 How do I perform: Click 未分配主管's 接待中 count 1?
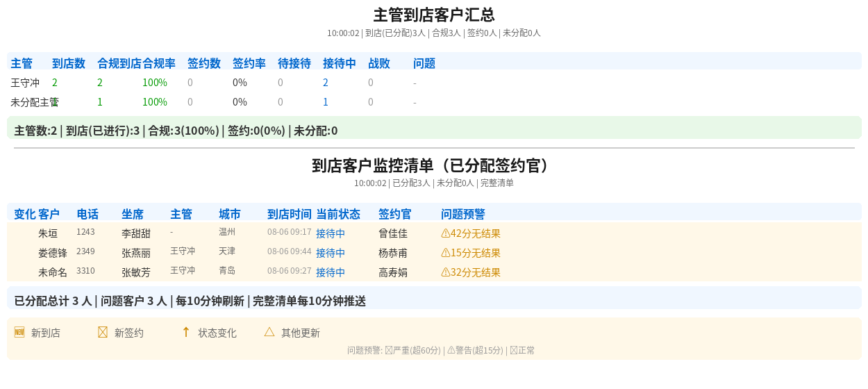pyautogui.click(x=326, y=102)
